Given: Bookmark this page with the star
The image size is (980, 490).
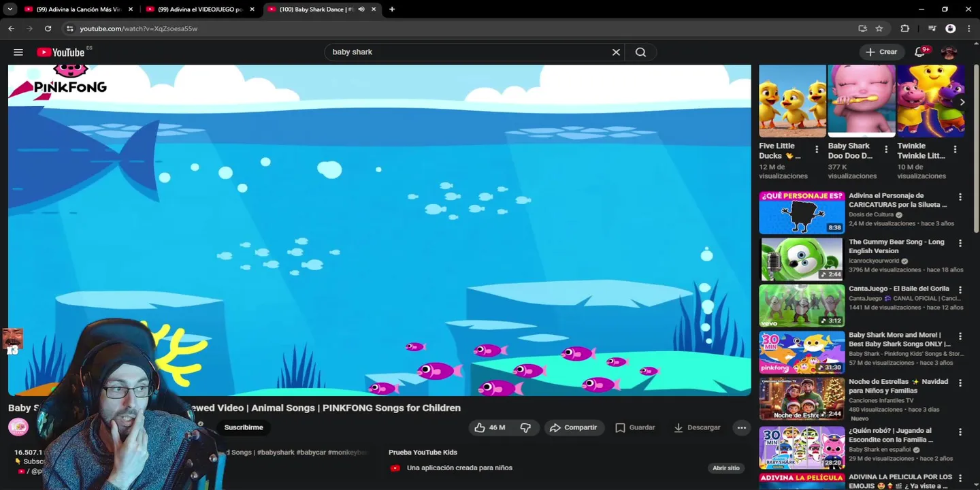Looking at the screenshot, I should click(879, 29).
